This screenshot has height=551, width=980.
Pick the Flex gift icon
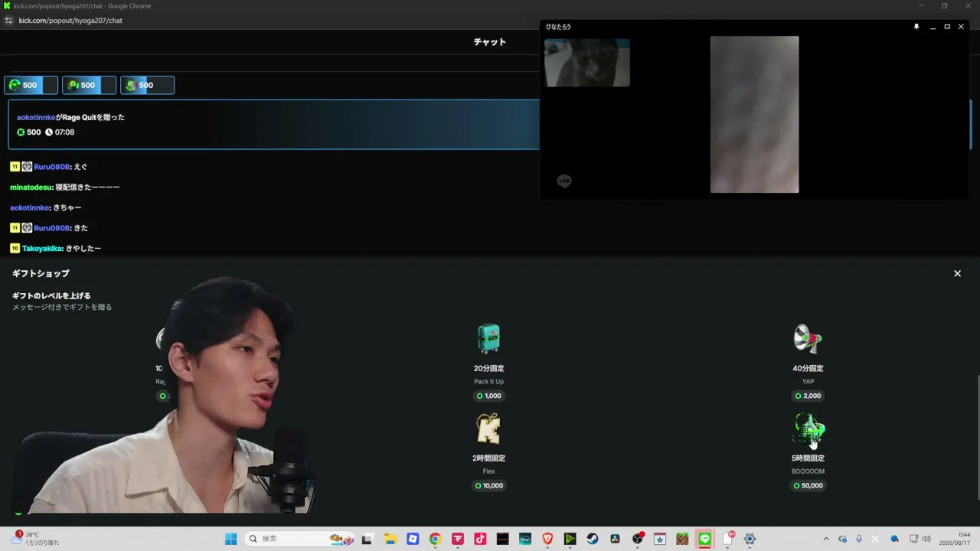(x=488, y=429)
